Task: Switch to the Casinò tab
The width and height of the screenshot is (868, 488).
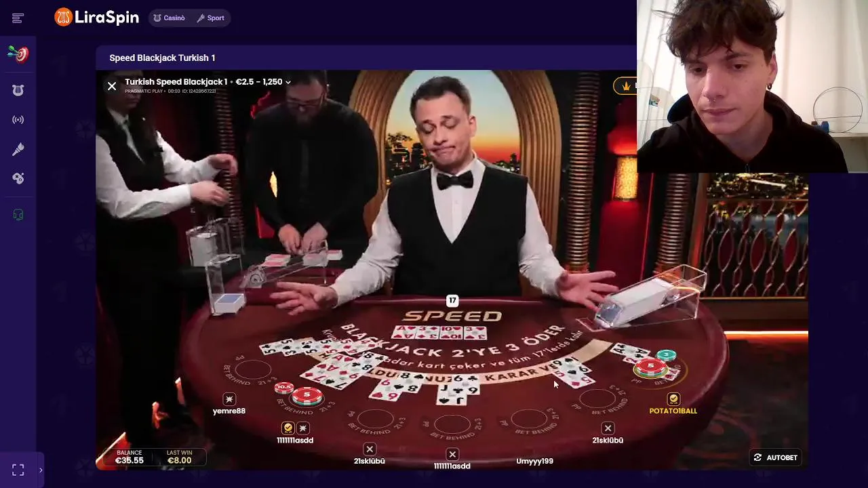Action: point(169,18)
